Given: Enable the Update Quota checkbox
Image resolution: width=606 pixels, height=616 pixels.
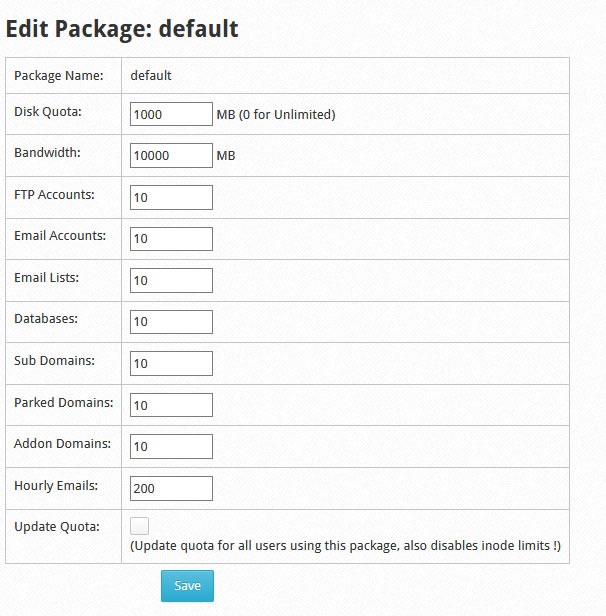Looking at the screenshot, I should click(139, 526).
